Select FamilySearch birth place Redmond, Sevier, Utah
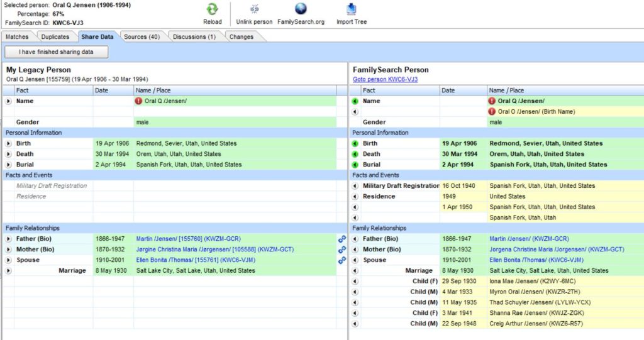 (546, 143)
